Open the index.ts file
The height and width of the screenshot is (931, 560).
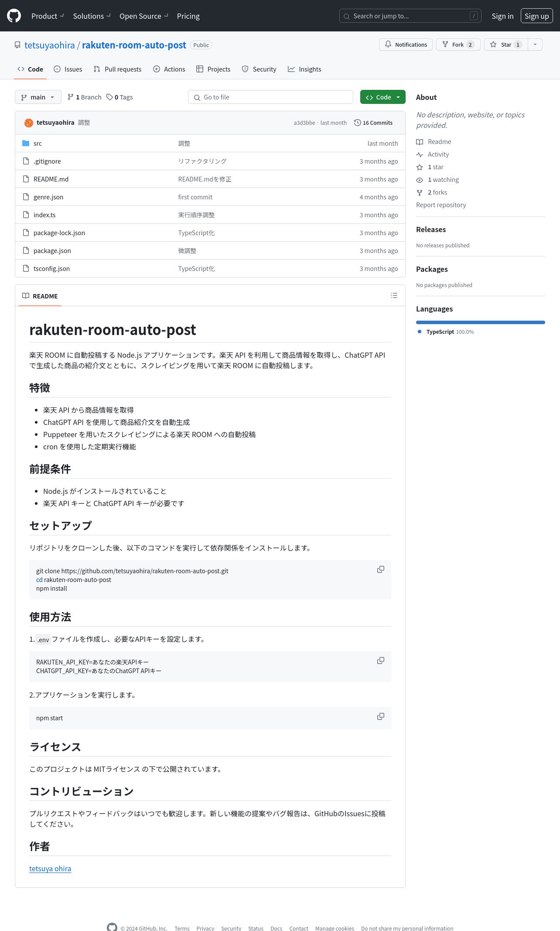[44, 215]
